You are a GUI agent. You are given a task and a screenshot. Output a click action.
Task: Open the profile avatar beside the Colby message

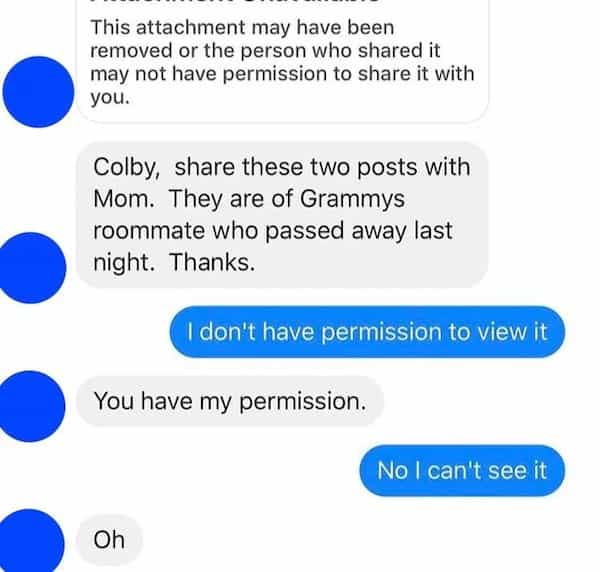31,268
